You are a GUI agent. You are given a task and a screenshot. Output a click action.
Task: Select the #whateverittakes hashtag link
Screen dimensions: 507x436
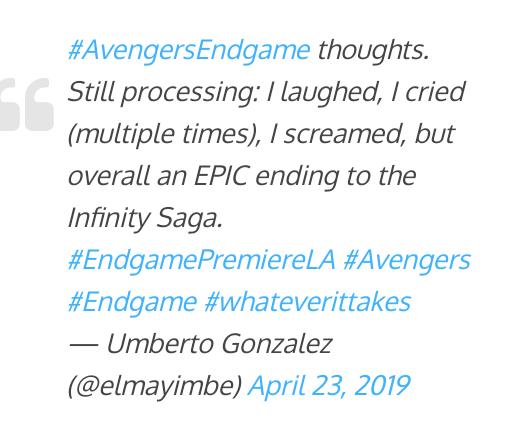307,303
